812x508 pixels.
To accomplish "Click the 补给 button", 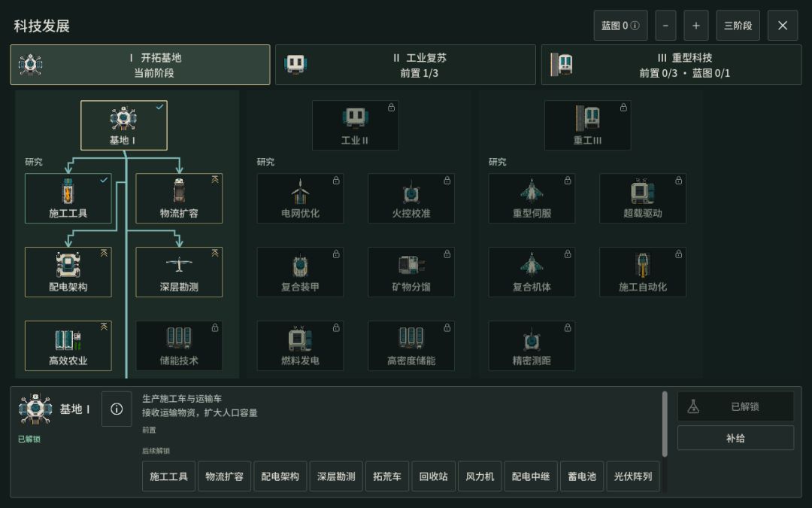I will click(x=735, y=438).
